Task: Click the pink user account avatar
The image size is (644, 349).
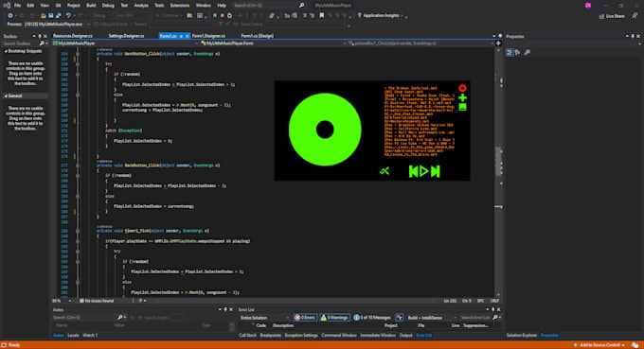Action: [588, 6]
